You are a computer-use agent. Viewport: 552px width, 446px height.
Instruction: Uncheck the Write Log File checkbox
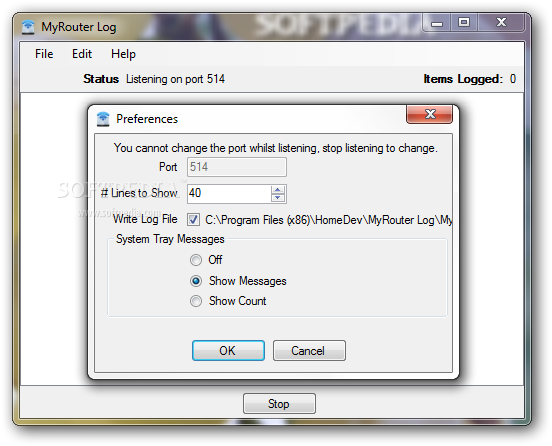click(193, 220)
